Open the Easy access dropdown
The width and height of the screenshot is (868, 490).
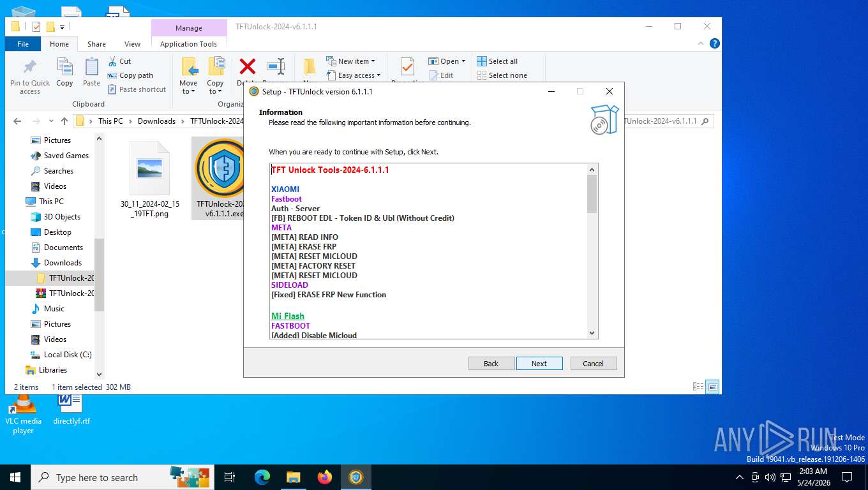(x=353, y=75)
